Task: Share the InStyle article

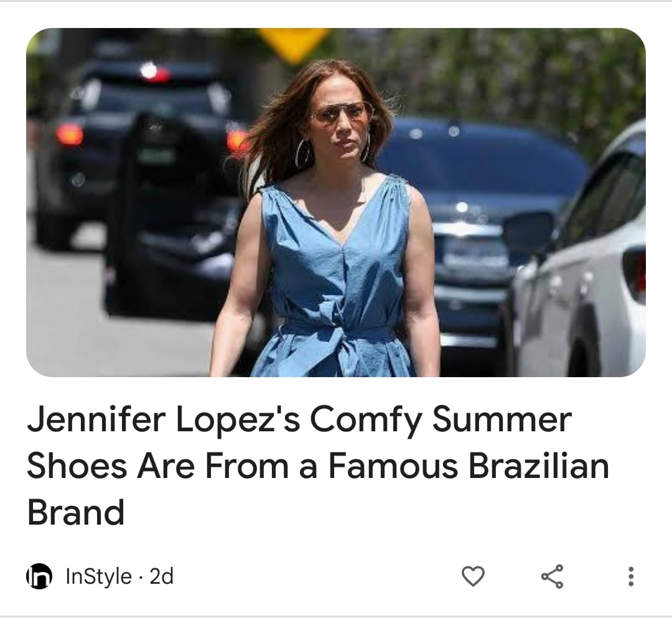Action: (x=552, y=576)
